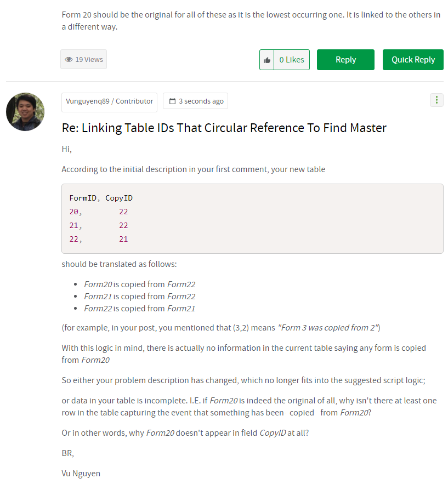The height and width of the screenshot is (490, 448).
Task: Click the code row "22, 21"
Action: point(99,239)
